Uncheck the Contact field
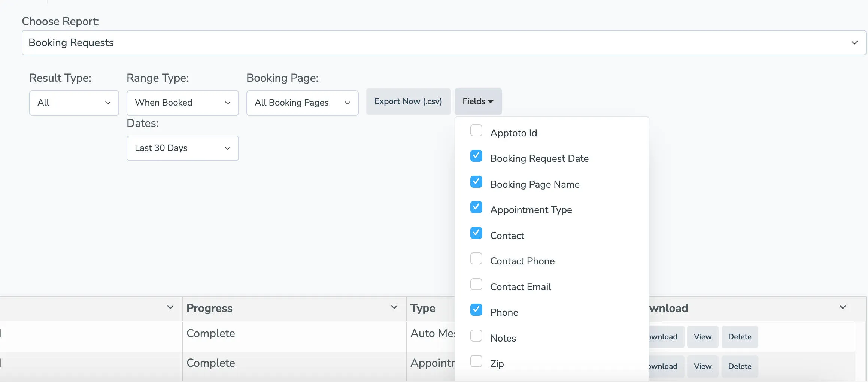Viewport: 868px width, 382px height. coord(476,233)
